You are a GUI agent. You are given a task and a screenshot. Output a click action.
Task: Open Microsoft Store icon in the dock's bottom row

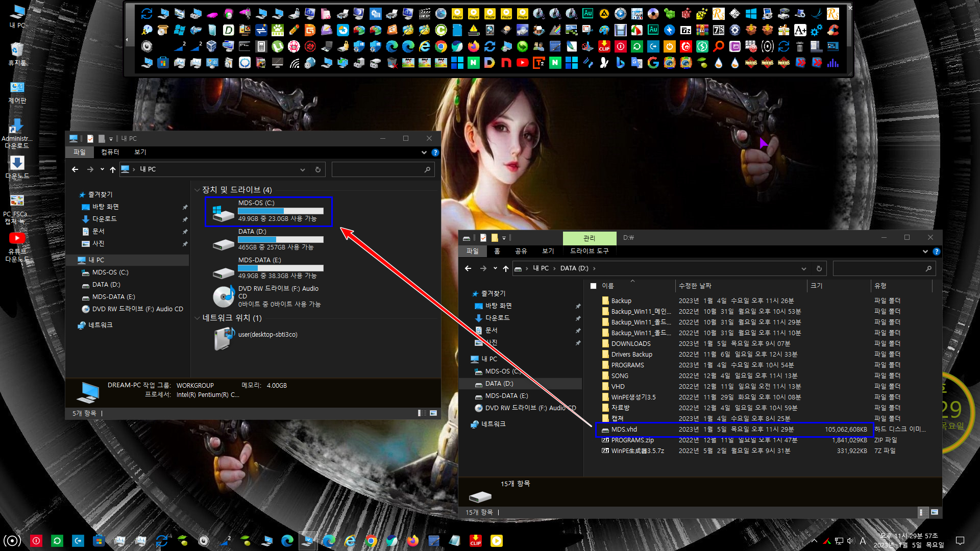pos(163,63)
